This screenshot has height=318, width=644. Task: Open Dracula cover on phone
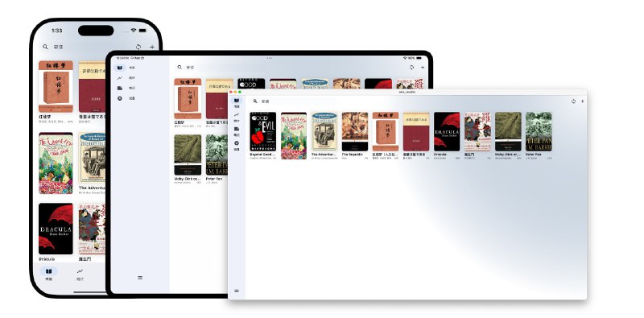[56, 229]
